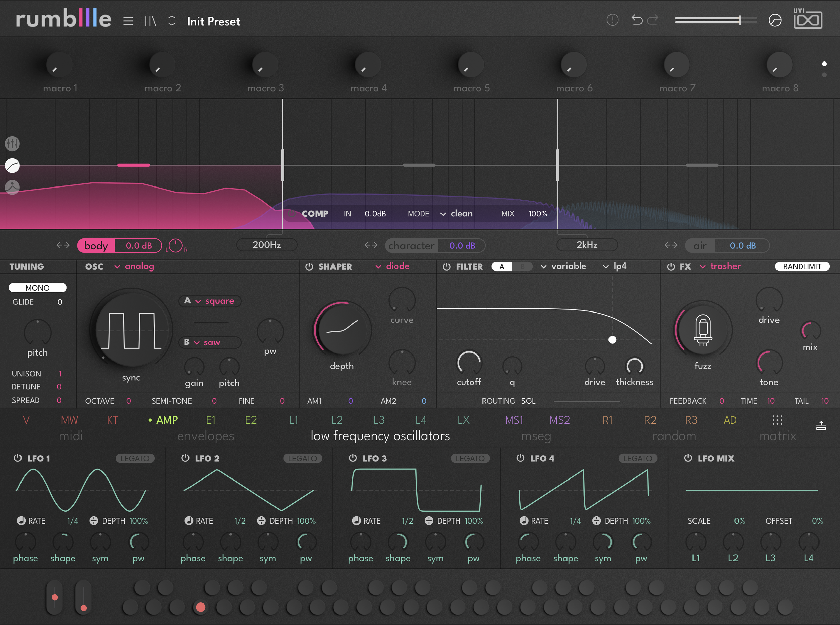Enable LEGATO on LFO 1

tap(135, 458)
